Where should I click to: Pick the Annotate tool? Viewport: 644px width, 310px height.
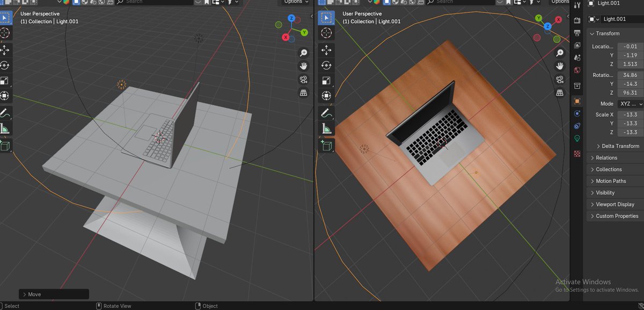[7, 113]
